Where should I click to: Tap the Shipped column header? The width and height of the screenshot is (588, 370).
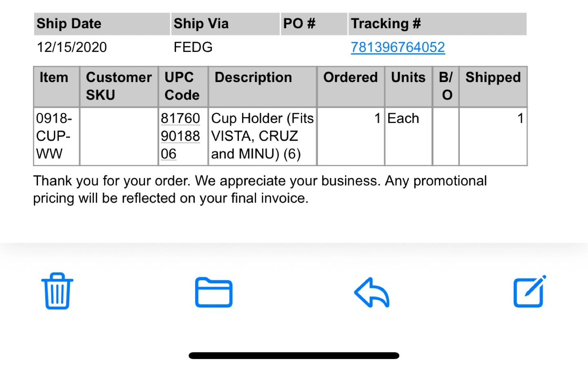[x=493, y=87]
